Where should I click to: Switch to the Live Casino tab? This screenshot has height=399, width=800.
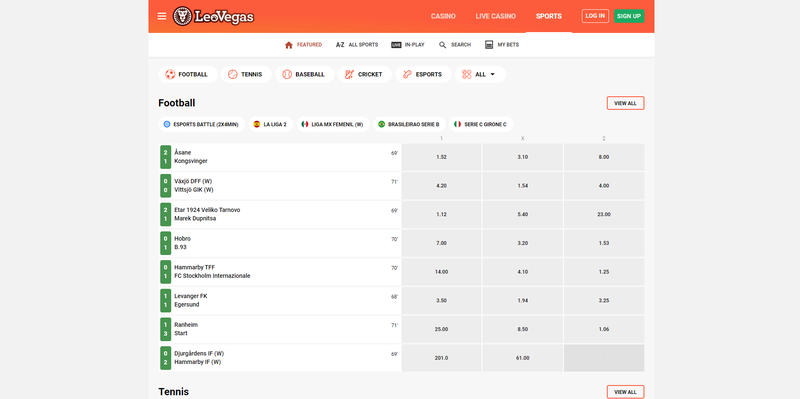[x=496, y=16]
